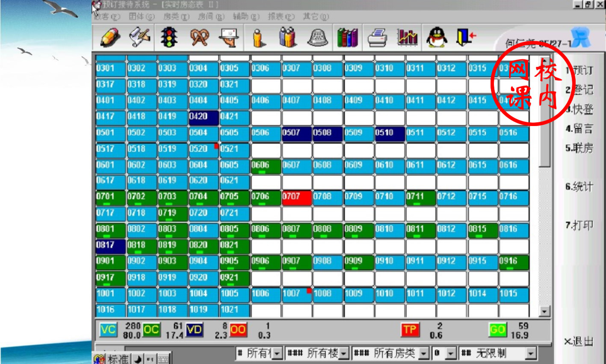606x364 pixels.
Task: Click the hand holding a tray icon
Action: [x=228, y=38]
